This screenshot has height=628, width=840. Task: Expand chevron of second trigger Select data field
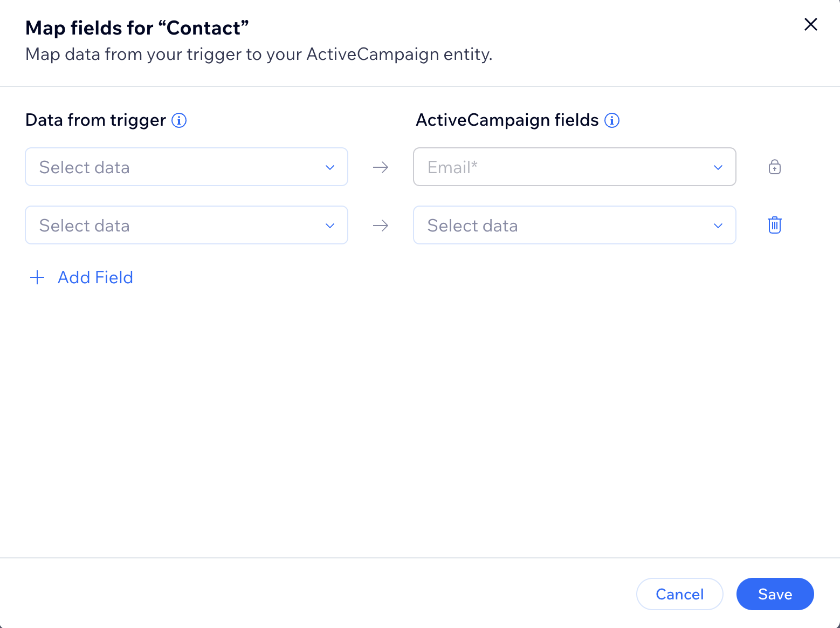pyautogui.click(x=330, y=226)
